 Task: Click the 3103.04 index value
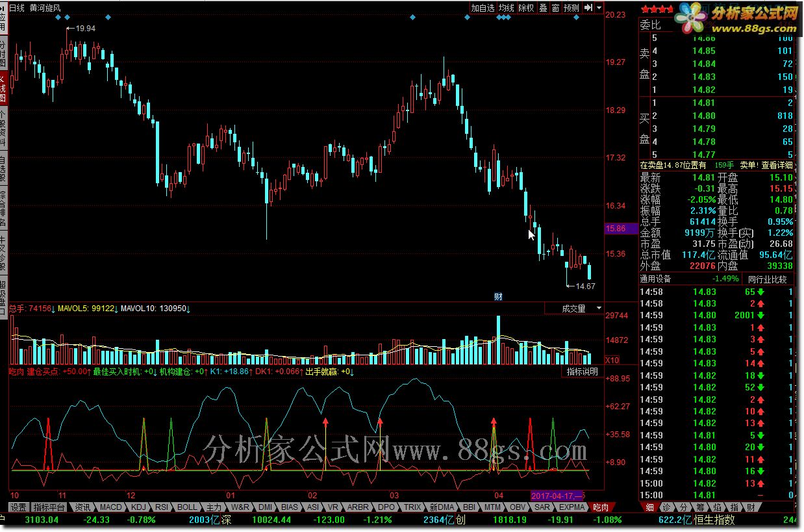click(42, 520)
